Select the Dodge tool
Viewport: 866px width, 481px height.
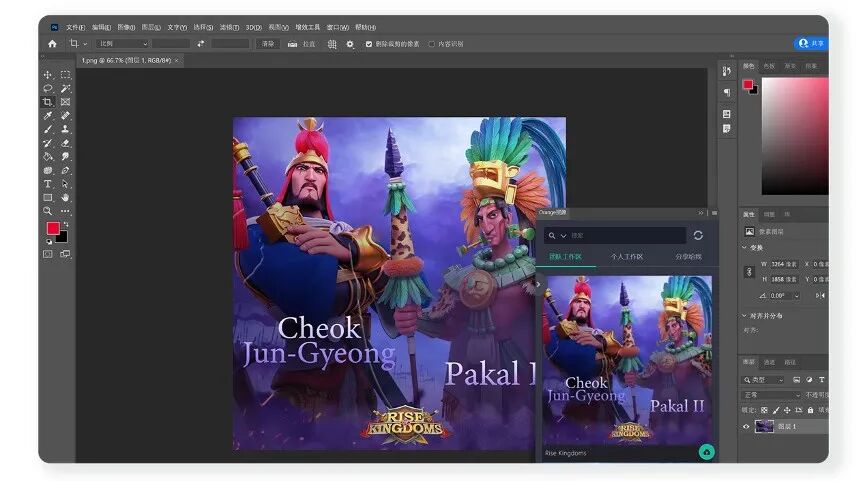coord(65,157)
